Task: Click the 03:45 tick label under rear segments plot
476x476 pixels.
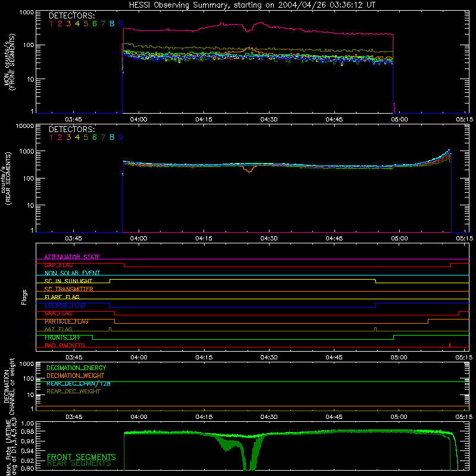Action: (x=73, y=239)
